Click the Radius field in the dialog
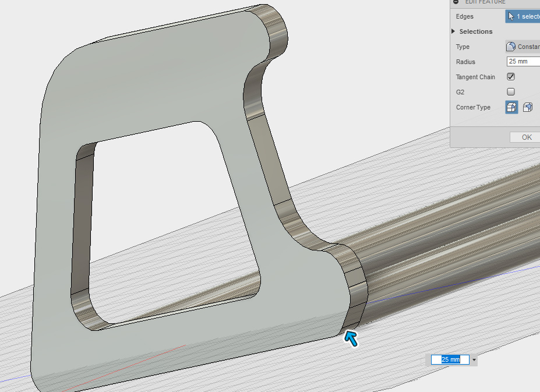Image resolution: width=540 pixels, height=392 pixels. pos(523,62)
